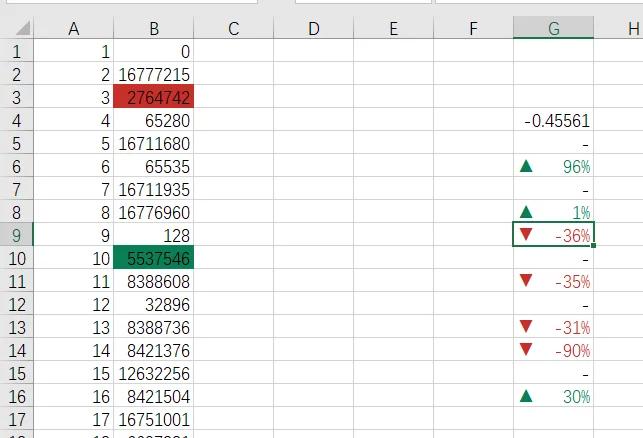
Task: Select cell containing 16777215
Action: click(153, 74)
